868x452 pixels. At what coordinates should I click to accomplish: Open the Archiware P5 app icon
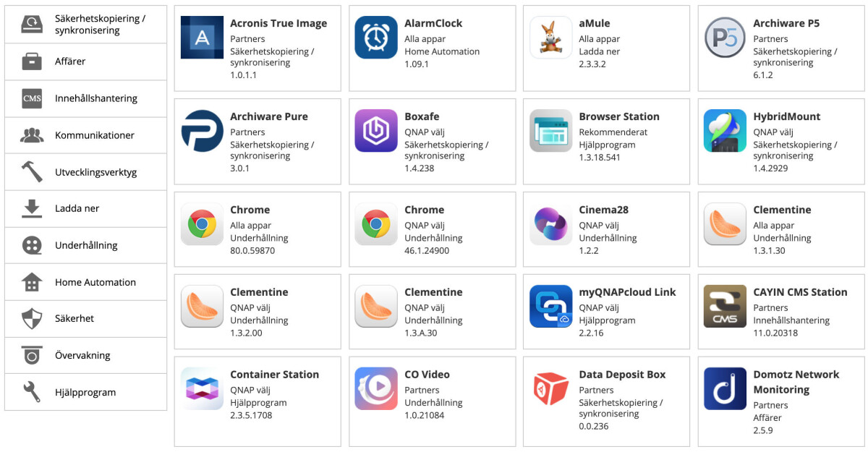click(x=725, y=38)
